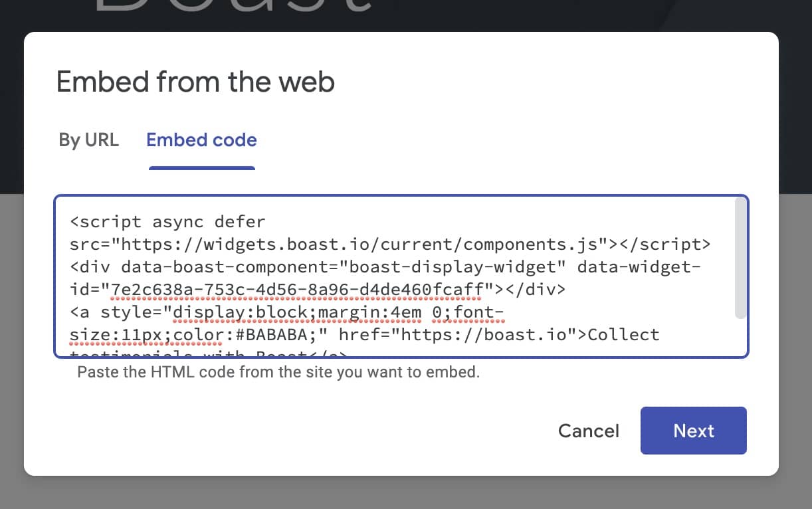812x509 pixels.
Task: Click the "Paste the HTML code" helper text
Action: 278,372
